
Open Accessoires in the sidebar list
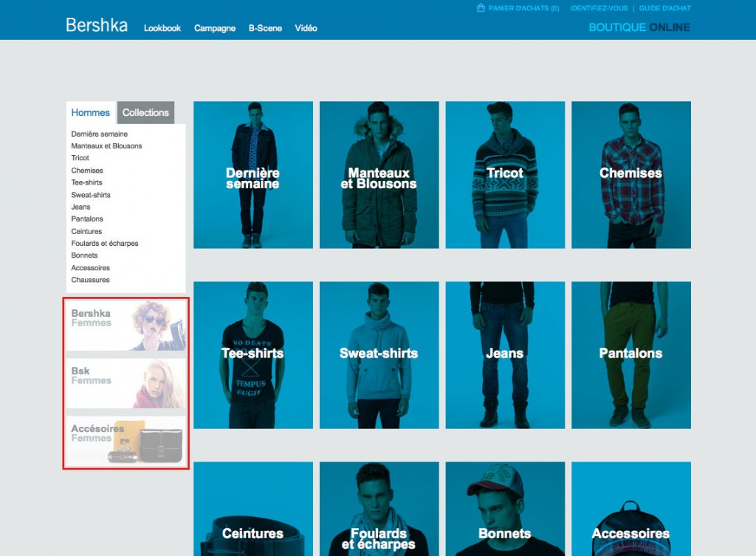[91, 268]
